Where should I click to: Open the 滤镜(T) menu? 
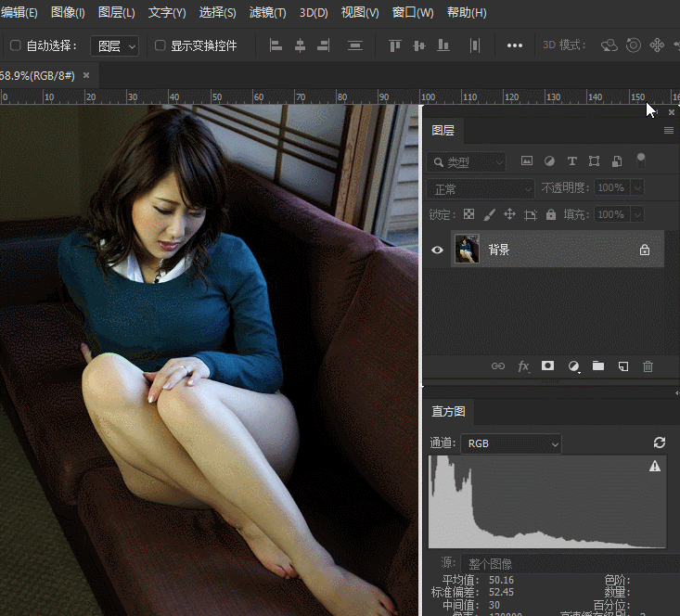267,13
